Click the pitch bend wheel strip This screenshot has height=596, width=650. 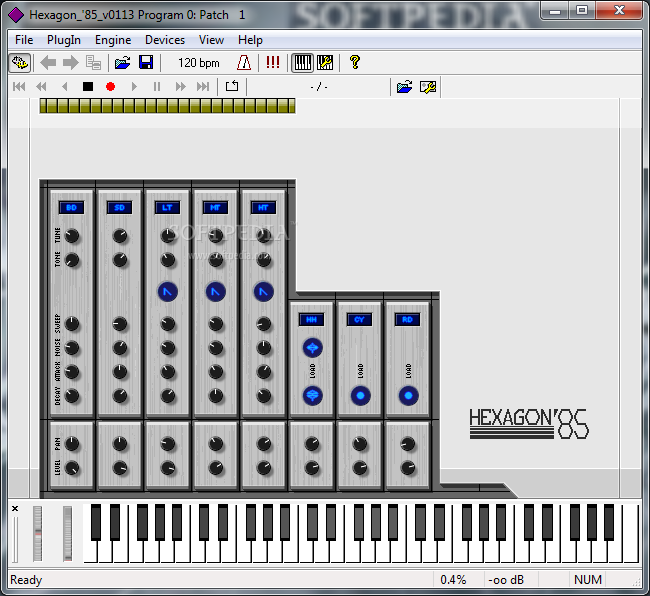click(37, 533)
